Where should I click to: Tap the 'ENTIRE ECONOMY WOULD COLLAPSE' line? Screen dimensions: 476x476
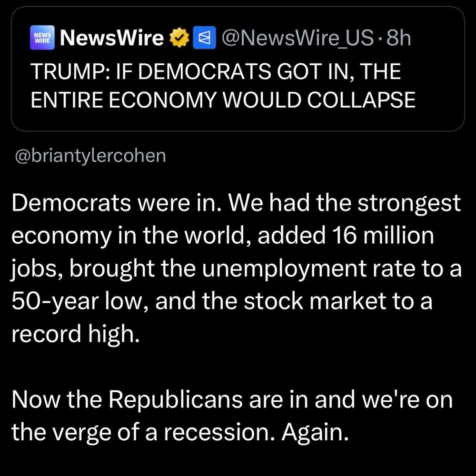[223, 100]
